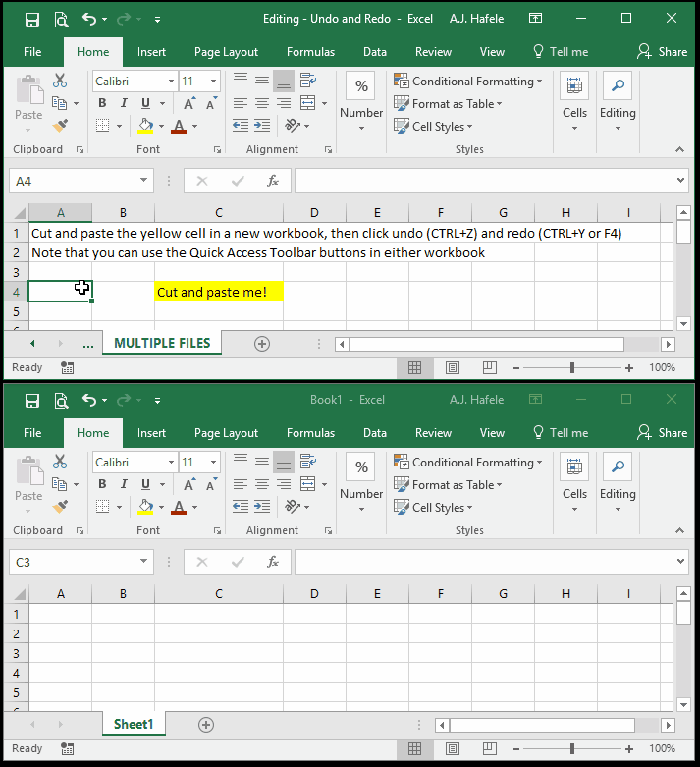Image resolution: width=700 pixels, height=767 pixels.
Task: Decrease font size in the top window ribbon
Action: coord(211,103)
